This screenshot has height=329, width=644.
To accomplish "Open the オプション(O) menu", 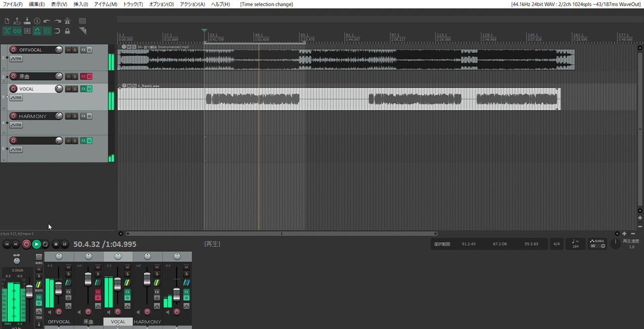I will (162, 4).
